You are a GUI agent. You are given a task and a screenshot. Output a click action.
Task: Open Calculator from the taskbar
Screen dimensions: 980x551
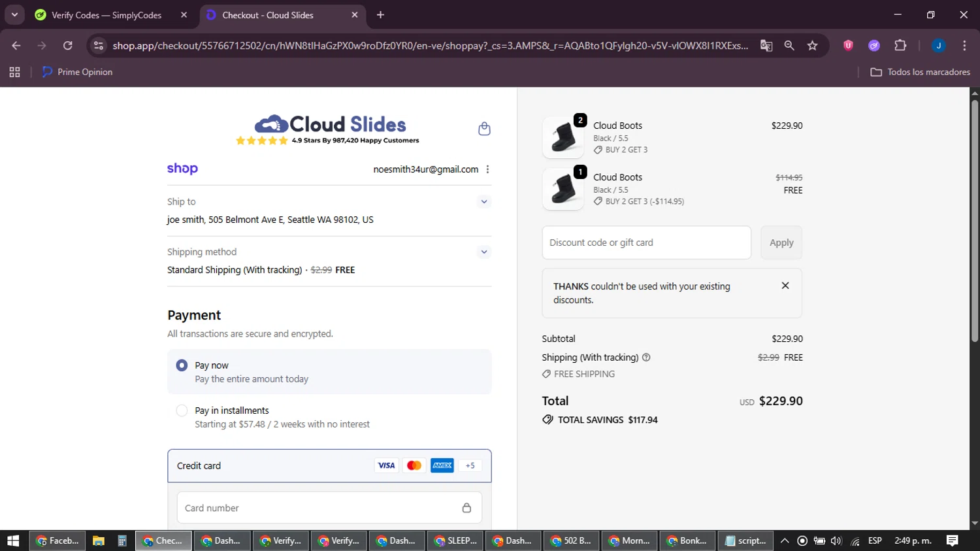(122, 541)
